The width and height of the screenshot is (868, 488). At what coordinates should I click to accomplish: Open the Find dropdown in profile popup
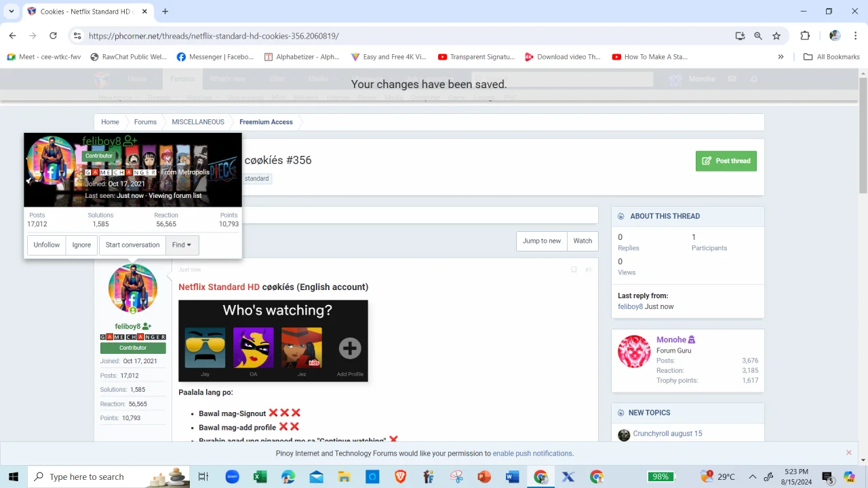pos(182,245)
